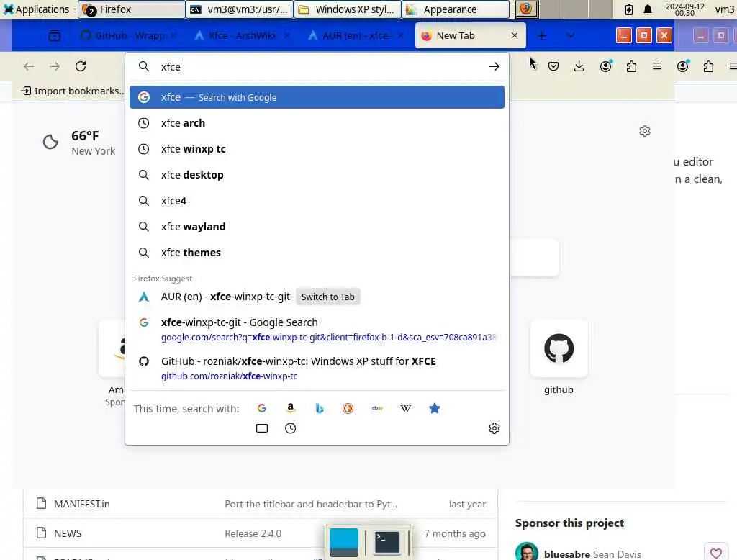Search this time with DuckDuckGo icon
737x560 pixels.
[348, 408]
